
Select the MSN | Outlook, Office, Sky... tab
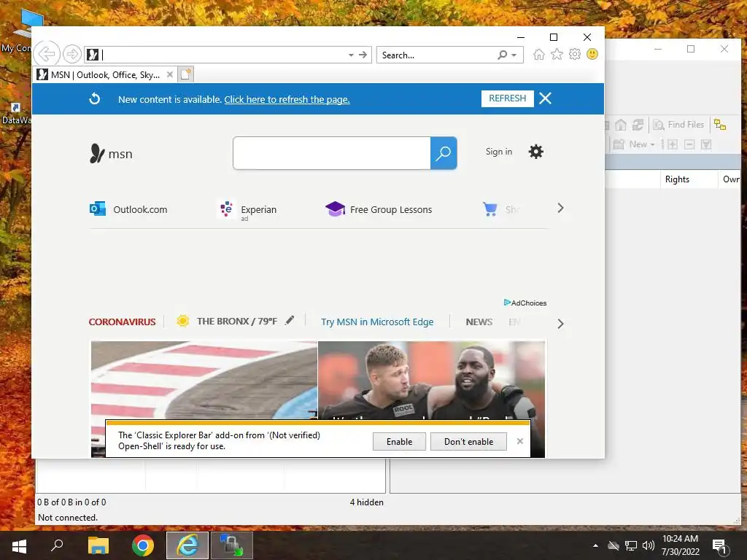(x=99, y=75)
